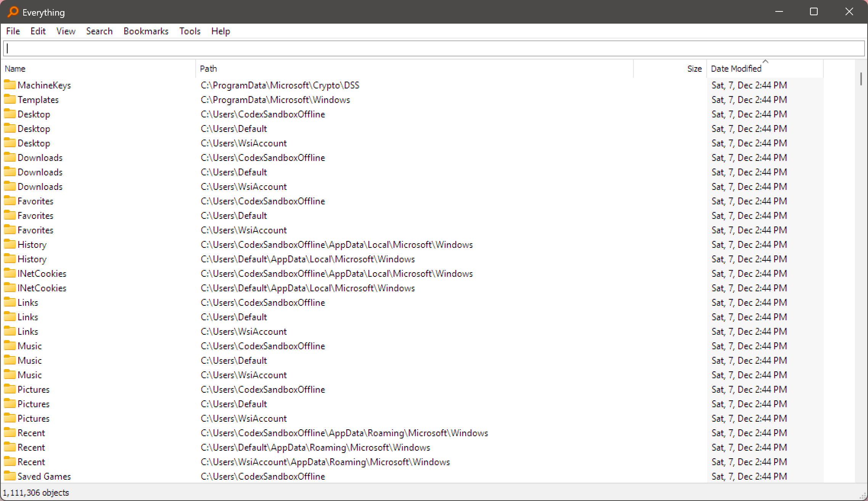Click folder icon of Pictures in Users\Default

pyautogui.click(x=10, y=403)
